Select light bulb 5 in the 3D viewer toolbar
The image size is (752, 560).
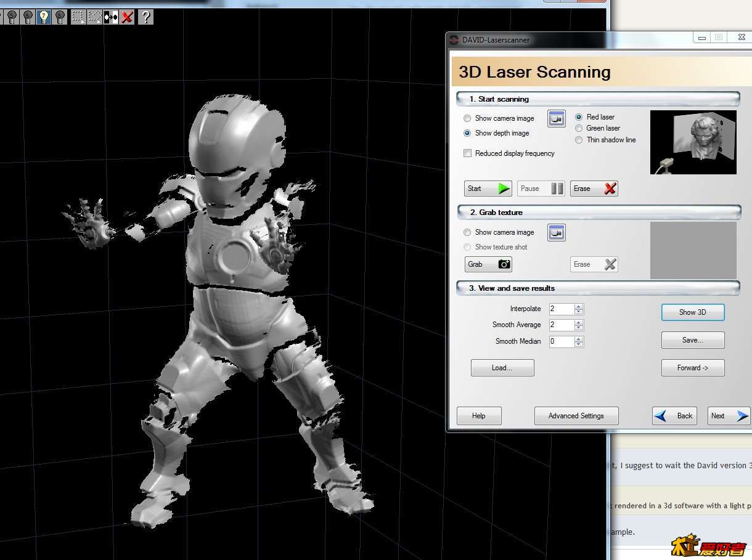12,17
